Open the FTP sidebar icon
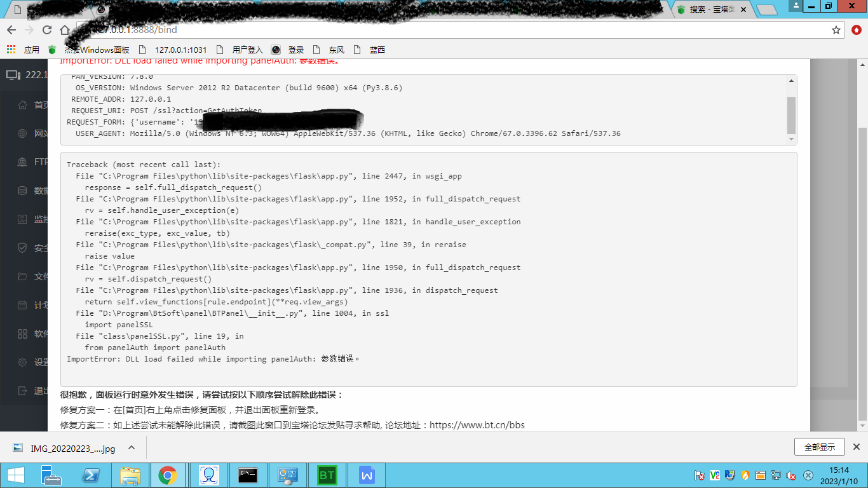Viewport: 868px width, 488px height. pos(22,162)
